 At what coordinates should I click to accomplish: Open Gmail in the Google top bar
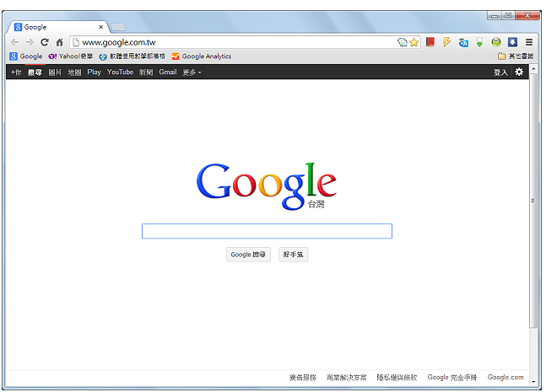coord(168,72)
